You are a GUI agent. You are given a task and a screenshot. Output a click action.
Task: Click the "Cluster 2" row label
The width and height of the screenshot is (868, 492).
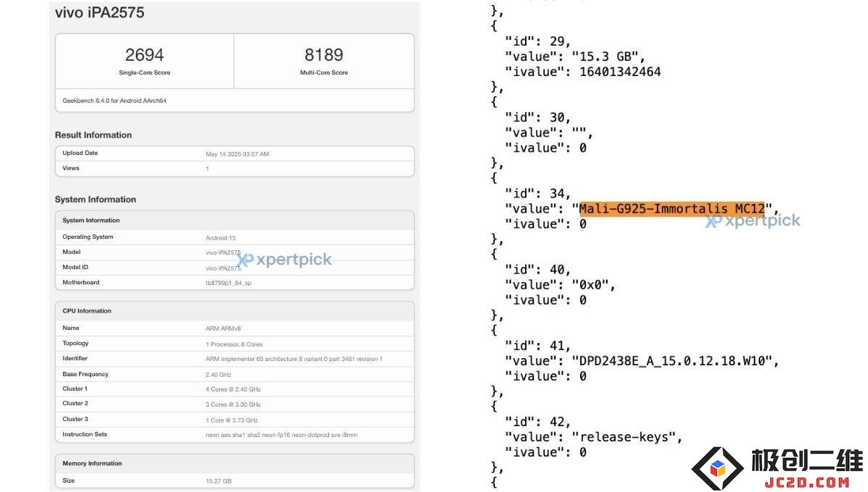[x=75, y=404]
